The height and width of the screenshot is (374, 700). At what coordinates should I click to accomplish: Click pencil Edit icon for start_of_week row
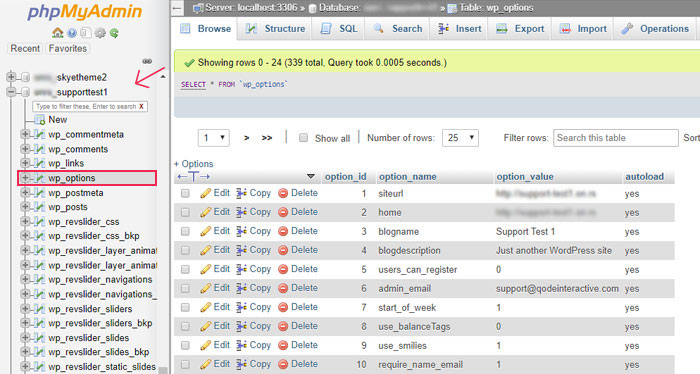pos(205,307)
